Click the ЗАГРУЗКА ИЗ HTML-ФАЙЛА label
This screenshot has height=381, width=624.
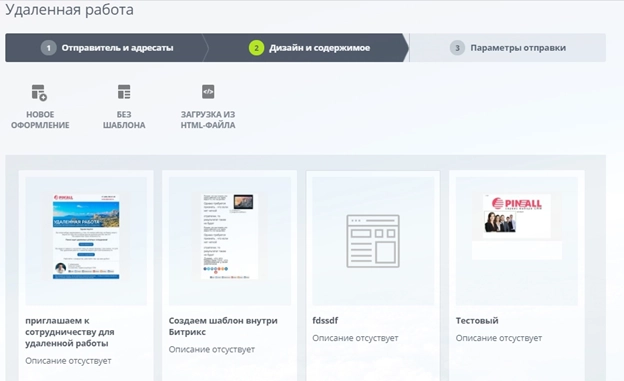coord(208,120)
